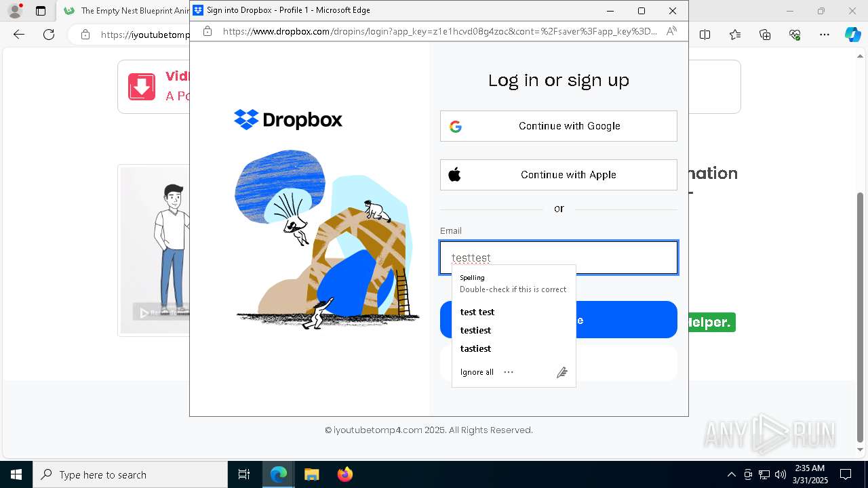Open the notifications center icon
868x488 pixels.
click(x=846, y=474)
